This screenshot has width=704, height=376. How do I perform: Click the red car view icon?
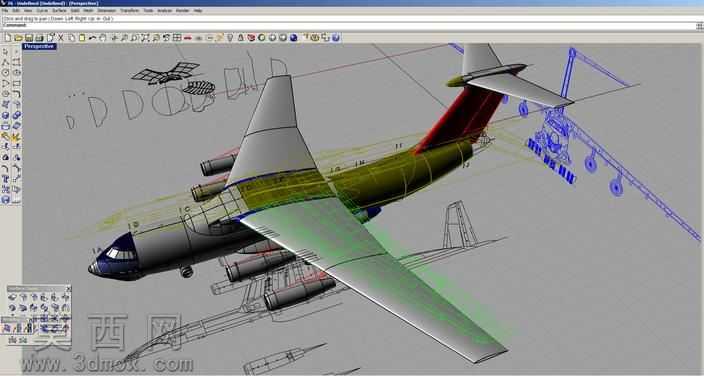(x=188, y=38)
